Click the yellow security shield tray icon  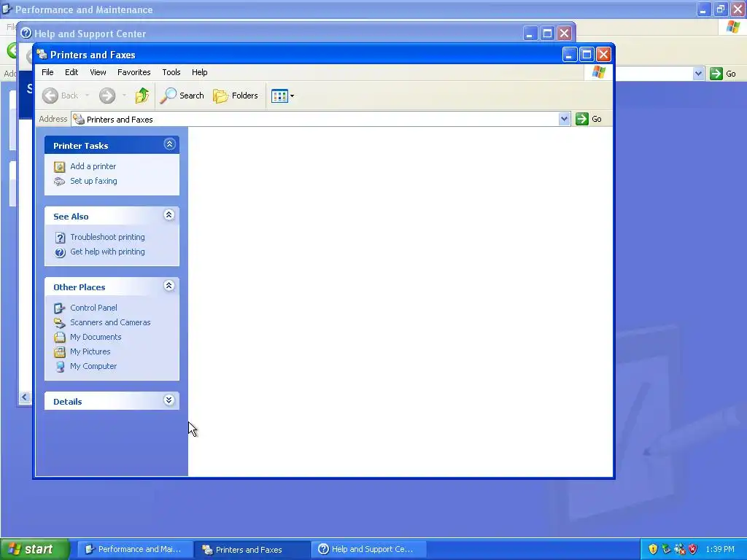coord(653,549)
